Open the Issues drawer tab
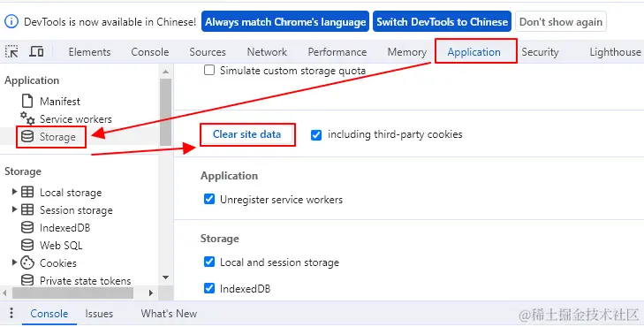This screenshot has width=644, height=327. tap(99, 314)
